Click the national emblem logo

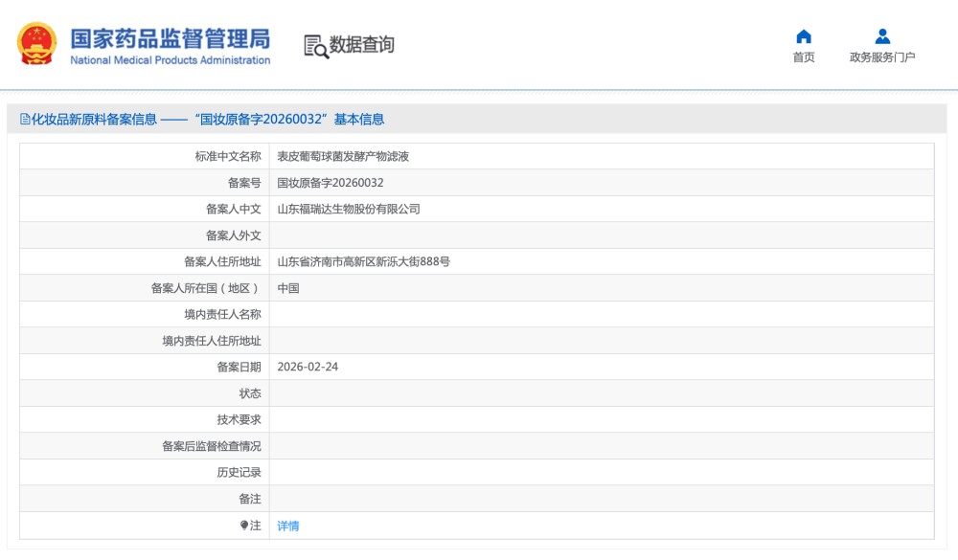pyautogui.click(x=37, y=44)
